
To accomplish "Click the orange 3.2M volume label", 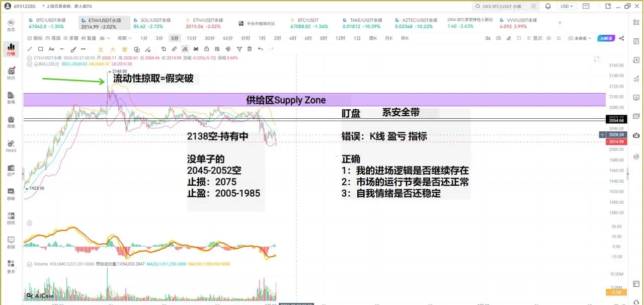I will point(617,292).
